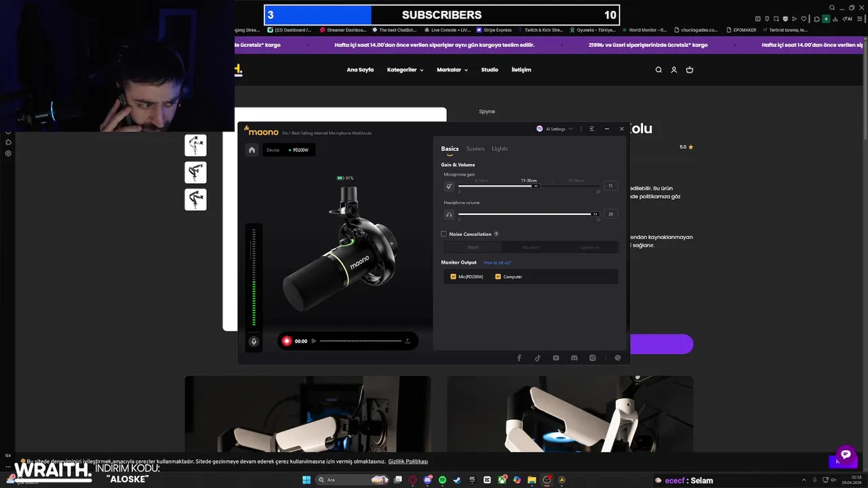Export the recording with the share icon
Screen dimensions: 868x488
[x=408, y=341]
